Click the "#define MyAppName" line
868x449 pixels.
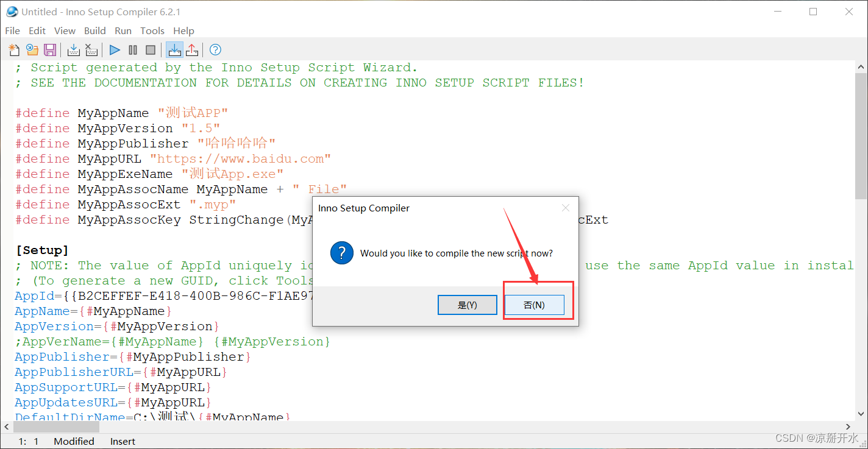(121, 113)
